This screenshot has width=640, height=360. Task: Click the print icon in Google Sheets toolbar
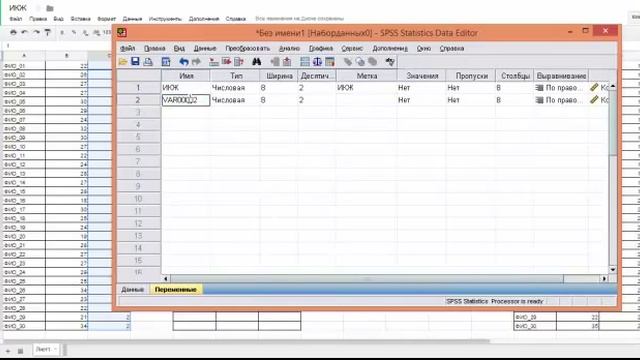click(13, 32)
